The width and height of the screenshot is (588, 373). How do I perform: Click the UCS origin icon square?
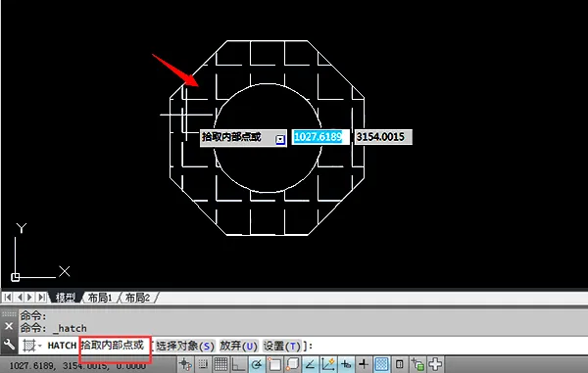16,277
